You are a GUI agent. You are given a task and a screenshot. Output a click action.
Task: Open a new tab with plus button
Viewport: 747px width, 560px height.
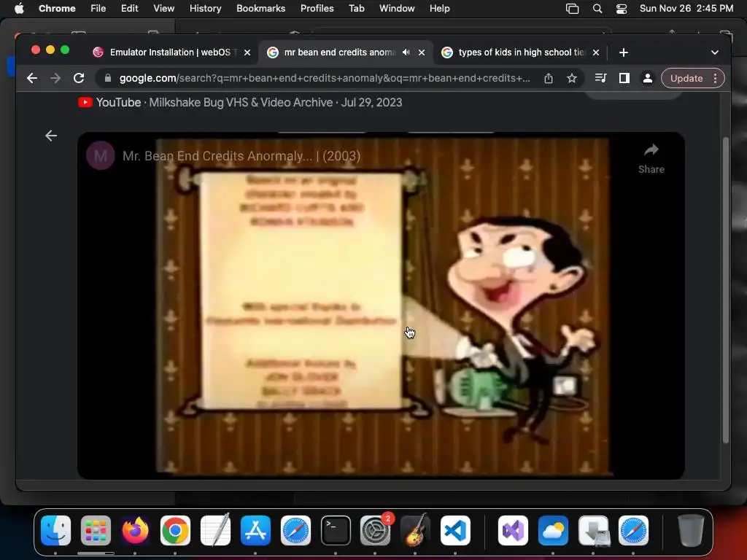click(x=623, y=52)
